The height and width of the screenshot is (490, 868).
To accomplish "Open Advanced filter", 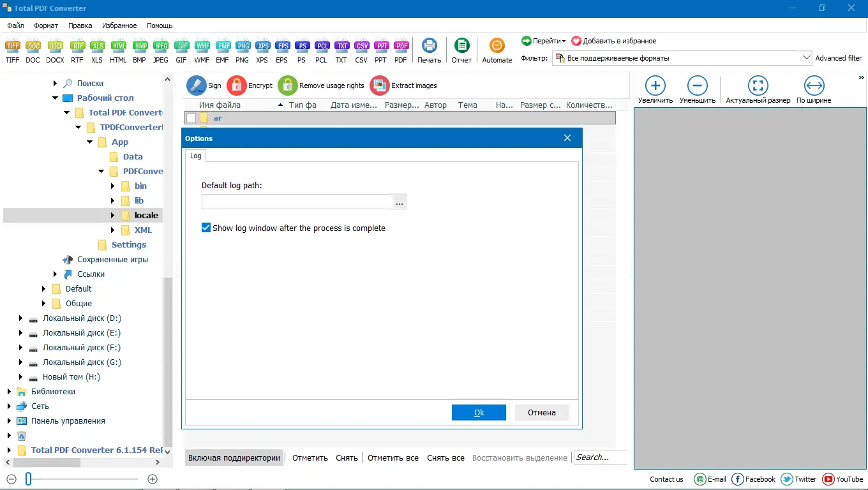I will click(x=839, y=58).
